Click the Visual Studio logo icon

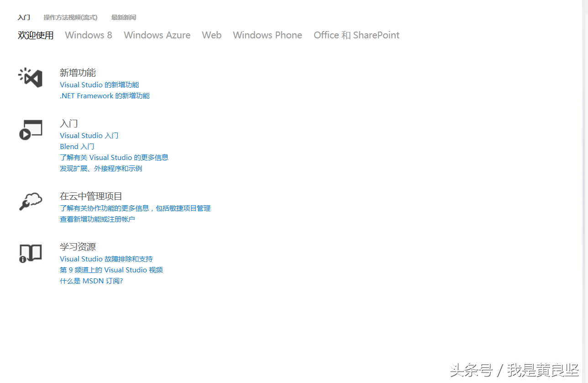coord(30,78)
